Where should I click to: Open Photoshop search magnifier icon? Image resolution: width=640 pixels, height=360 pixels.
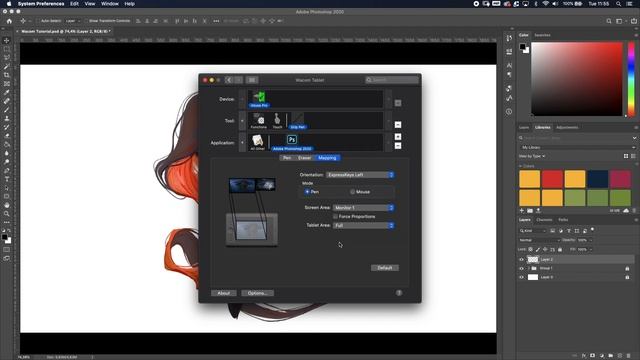coord(609,21)
